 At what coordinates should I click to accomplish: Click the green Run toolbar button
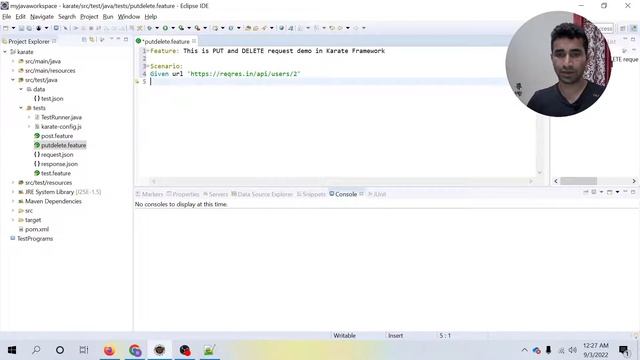[x=165, y=28]
